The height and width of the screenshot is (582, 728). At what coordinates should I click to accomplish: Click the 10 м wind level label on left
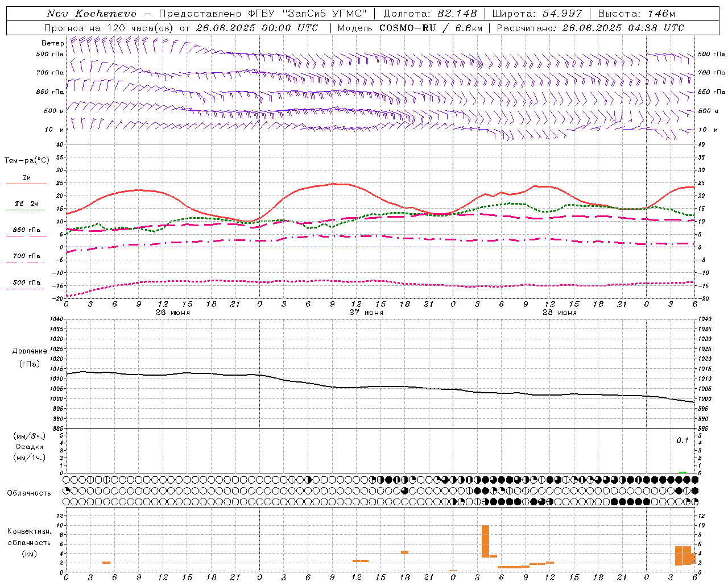(x=55, y=130)
